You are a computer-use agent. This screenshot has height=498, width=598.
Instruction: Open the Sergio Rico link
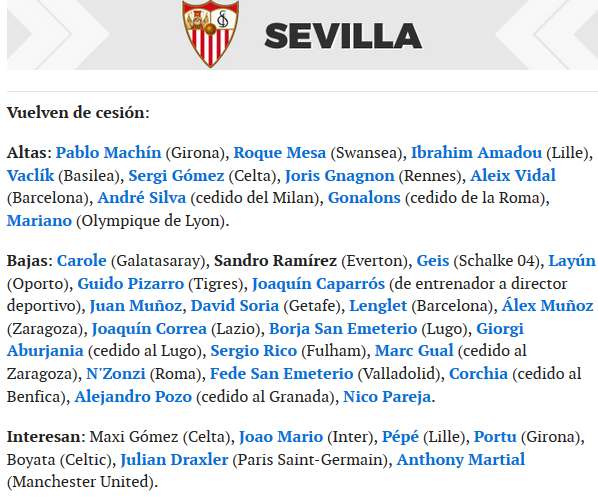click(x=254, y=350)
